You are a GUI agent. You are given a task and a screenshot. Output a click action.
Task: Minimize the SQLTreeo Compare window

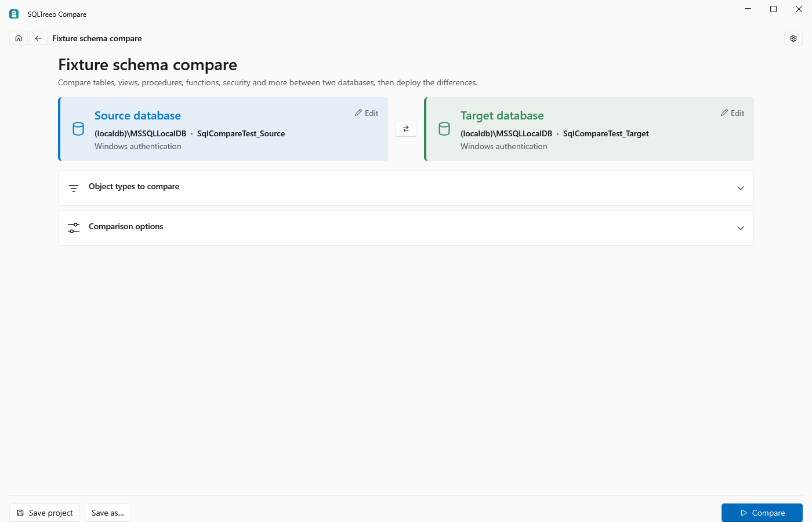click(748, 9)
